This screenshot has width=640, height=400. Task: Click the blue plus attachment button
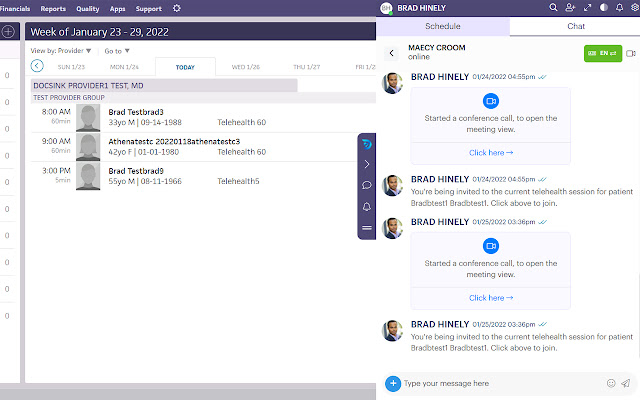393,383
